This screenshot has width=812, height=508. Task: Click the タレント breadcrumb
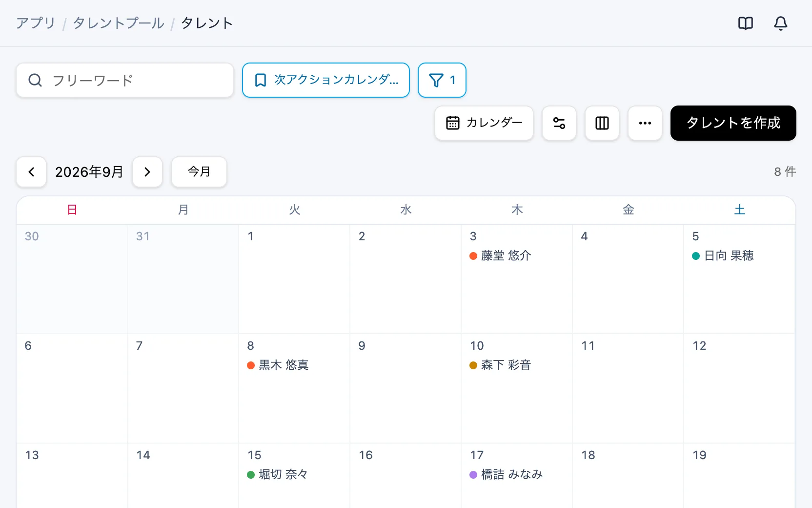(x=207, y=23)
